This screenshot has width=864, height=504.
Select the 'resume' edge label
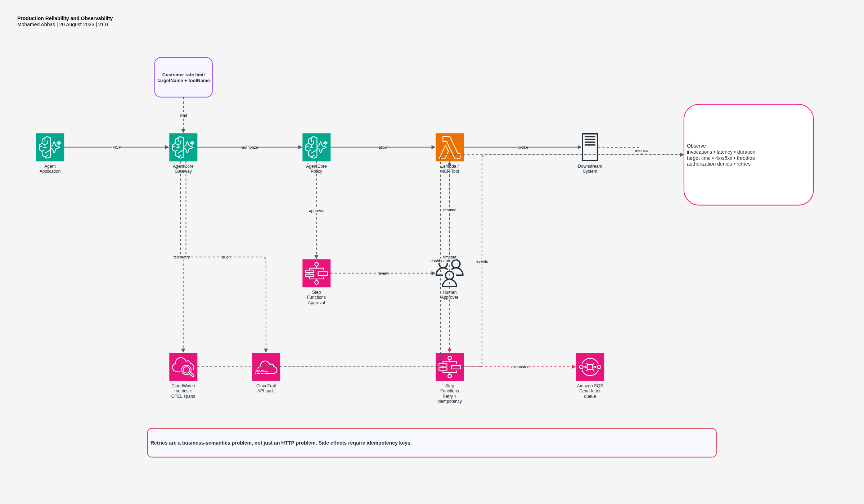(450, 210)
